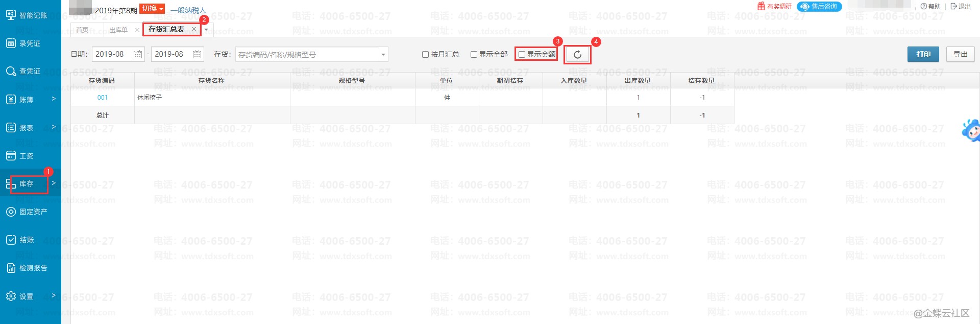
Task: Expand the 库存 submenu chevron
Action: [x=54, y=182]
